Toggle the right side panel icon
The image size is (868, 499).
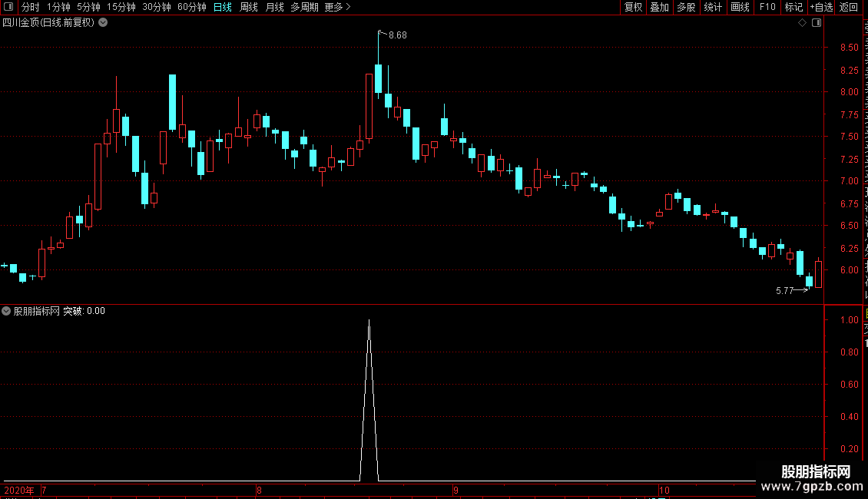pos(817,23)
